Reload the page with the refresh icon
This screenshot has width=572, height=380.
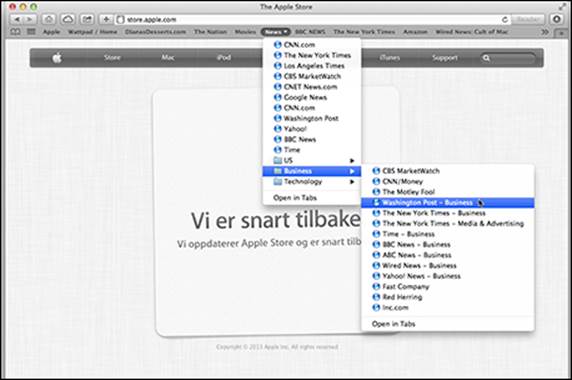coord(505,19)
